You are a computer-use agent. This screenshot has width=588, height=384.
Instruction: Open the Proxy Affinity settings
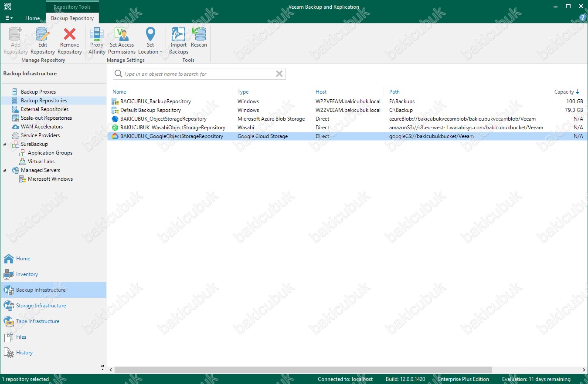pyautogui.click(x=97, y=41)
